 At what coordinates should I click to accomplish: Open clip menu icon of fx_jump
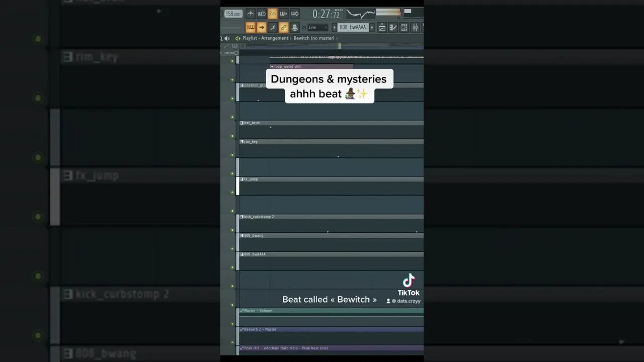tap(242, 179)
